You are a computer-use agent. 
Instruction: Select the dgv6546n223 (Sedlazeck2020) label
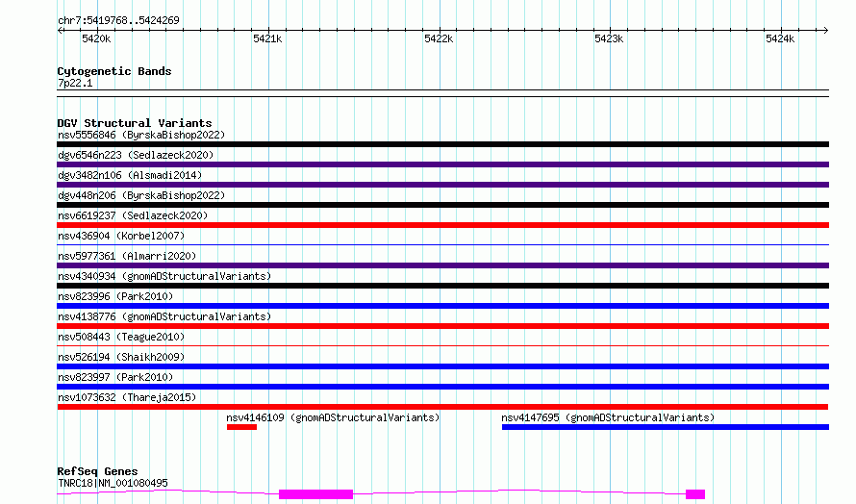point(136,155)
